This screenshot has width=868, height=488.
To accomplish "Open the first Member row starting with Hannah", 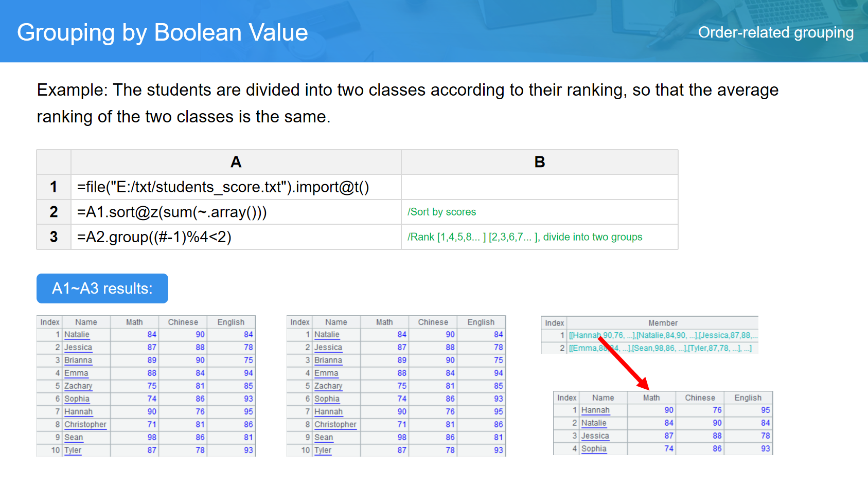I will click(662, 335).
